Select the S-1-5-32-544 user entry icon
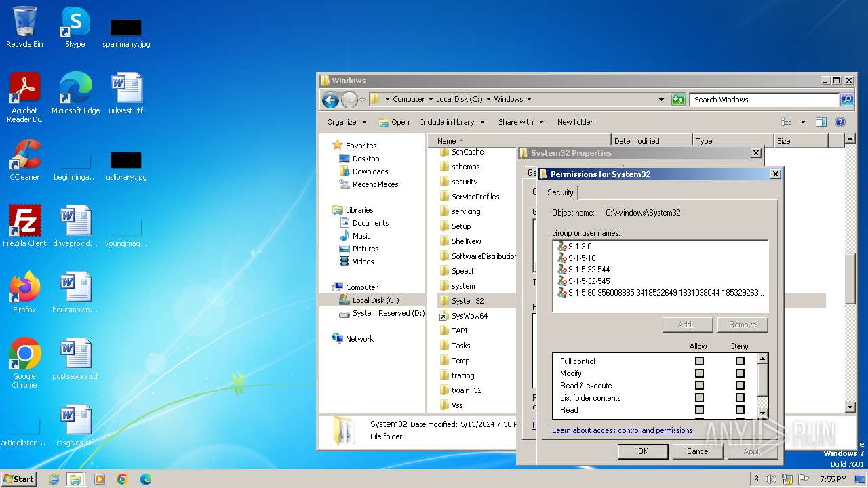 pyautogui.click(x=561, y=270)
